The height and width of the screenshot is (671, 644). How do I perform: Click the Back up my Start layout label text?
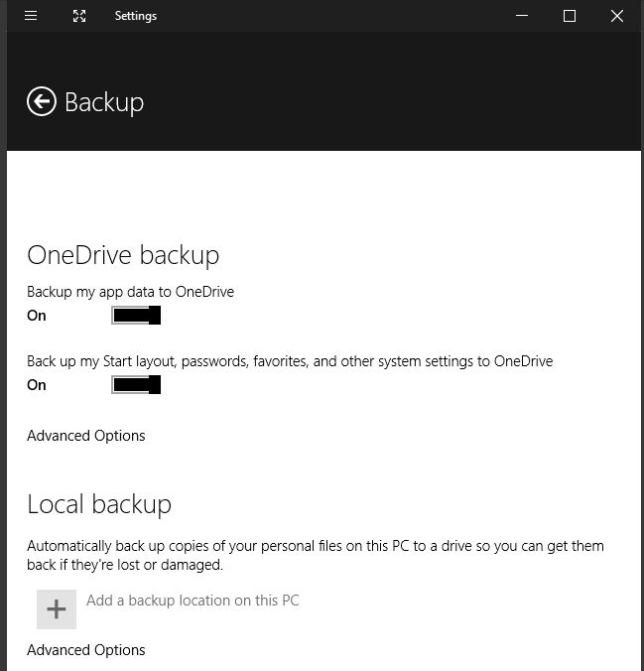coord(290,361)
